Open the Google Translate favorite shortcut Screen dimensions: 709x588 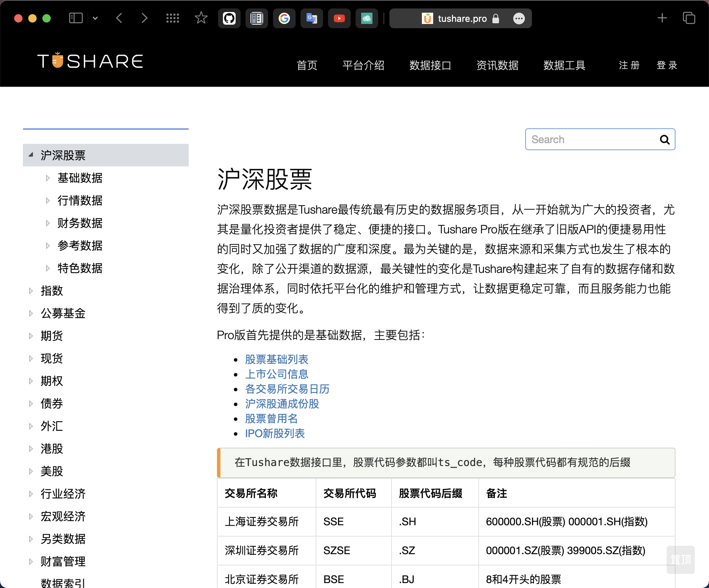(312, 18)
